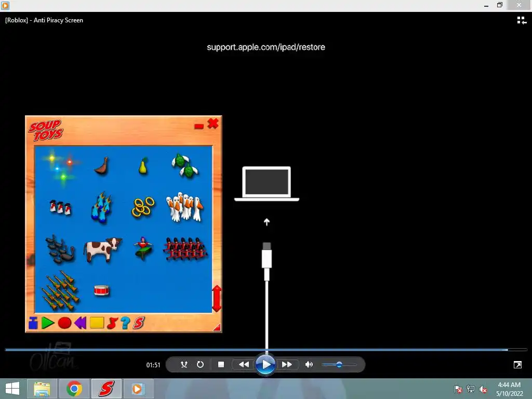Viewport: 532px width, 399px height.
Task: Click the video seek progress bar
Action: point(266,350)
